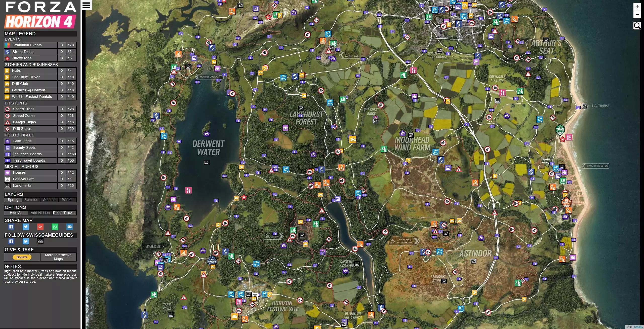This screenshot has width=644, height=329.
Task: Switch to the Winter map layer
Action: point(67,200)
